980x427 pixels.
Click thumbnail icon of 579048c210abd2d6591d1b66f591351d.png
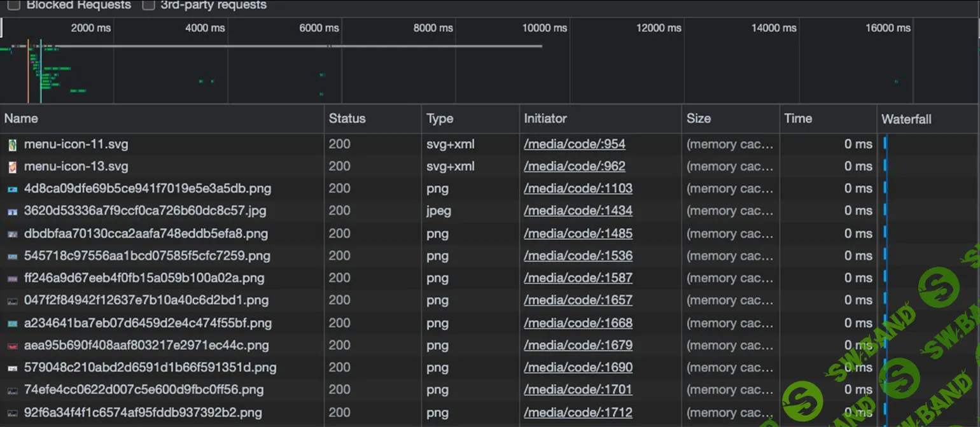coord(13,368)
